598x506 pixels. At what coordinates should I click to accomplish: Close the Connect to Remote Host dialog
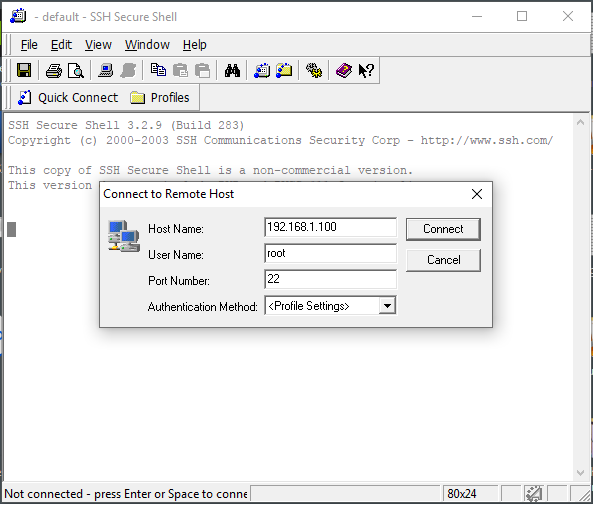pos(477,194)
